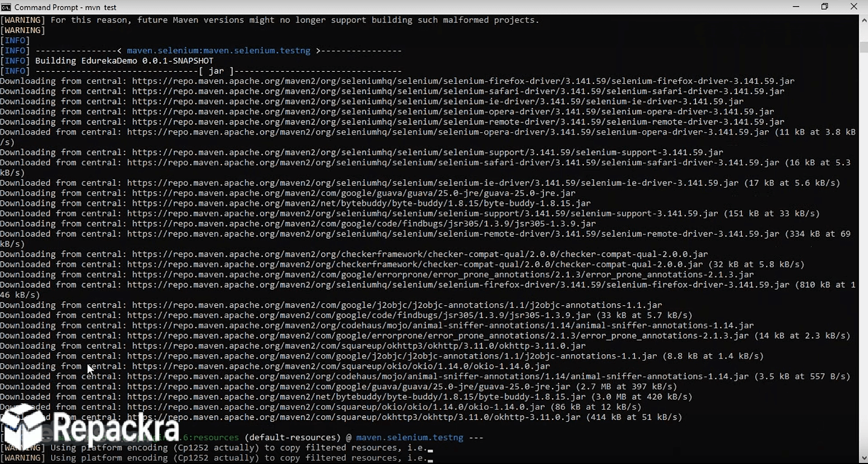Viewport: 868px width, 464px height.
Task: Close the Command Prompt window
Action: click(854, 7)
